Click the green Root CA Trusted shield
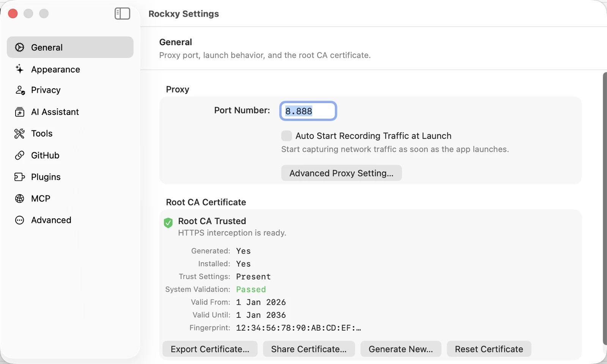The image size is (607, 364). (x=168, y=223)
